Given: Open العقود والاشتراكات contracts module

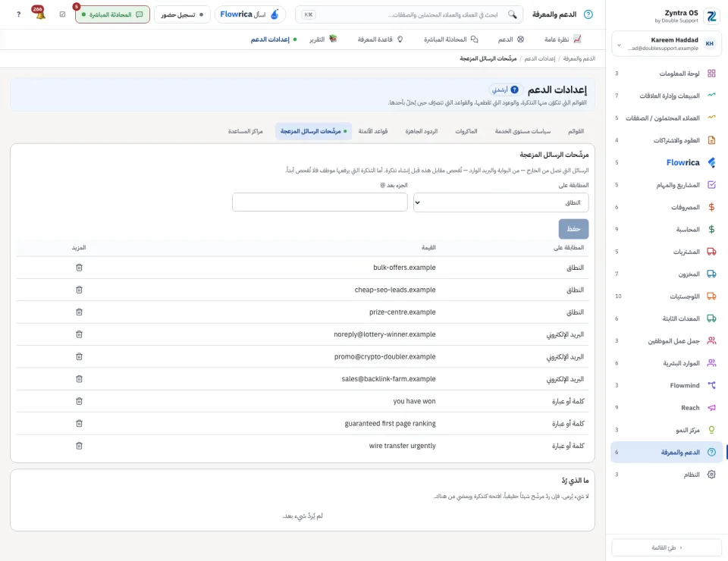Looking at the screenshot, I should coord(667,140).
